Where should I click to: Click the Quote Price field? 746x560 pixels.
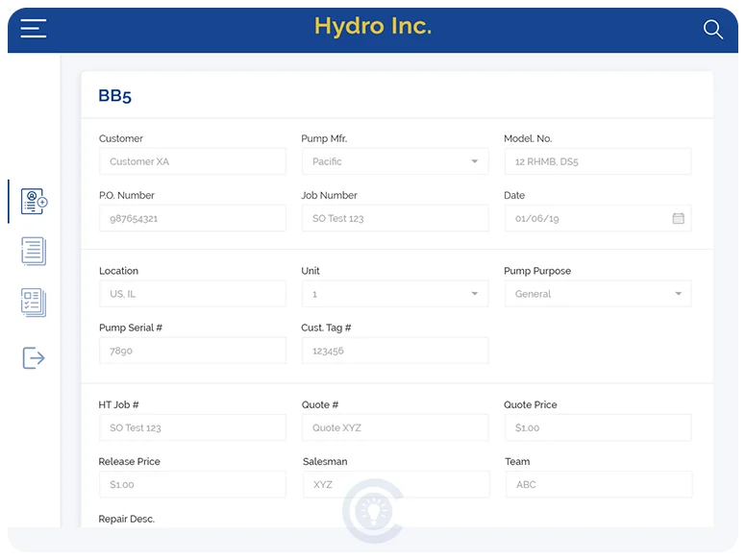(597, 427)
